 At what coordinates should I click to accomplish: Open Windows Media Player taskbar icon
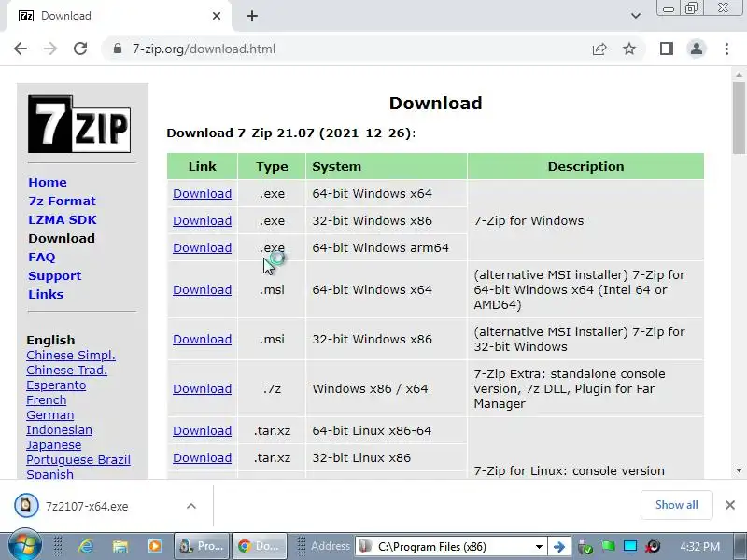tap(154, 546)
